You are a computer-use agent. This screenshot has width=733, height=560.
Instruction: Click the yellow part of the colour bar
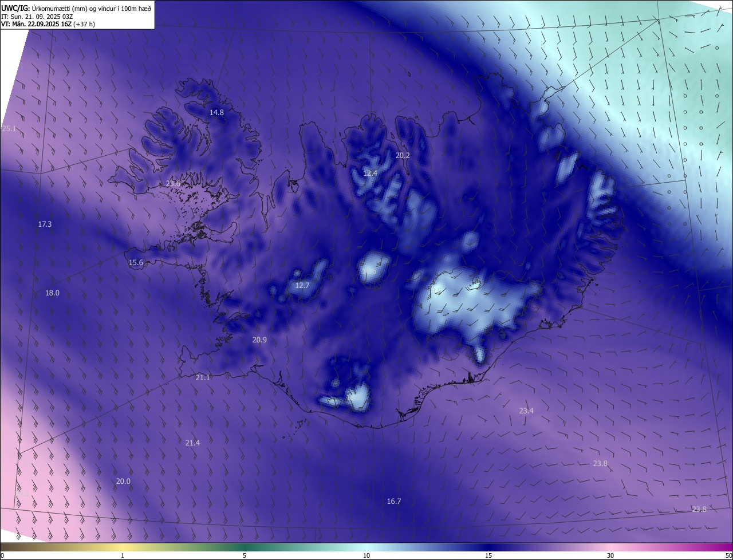(x=123, y=547)
